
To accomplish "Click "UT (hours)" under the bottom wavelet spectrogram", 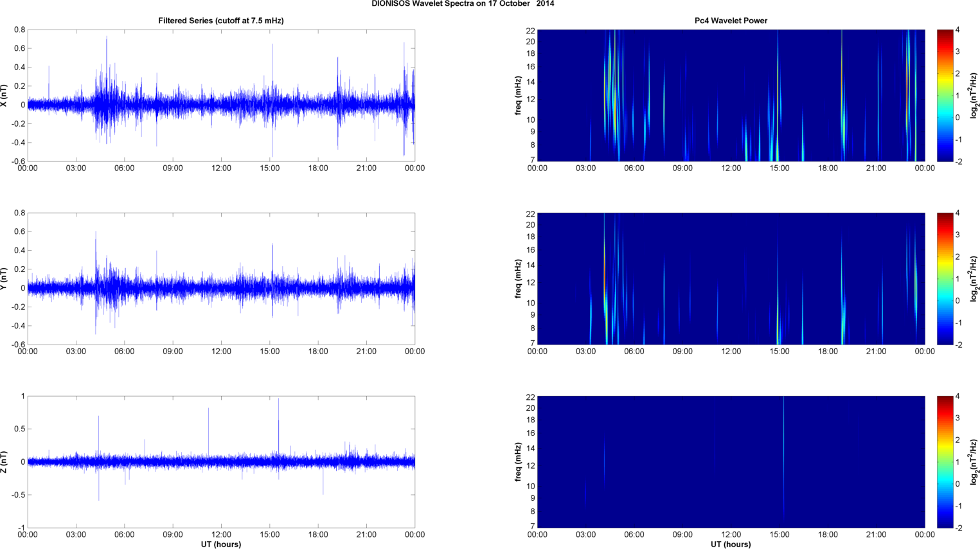I will tap(731, 544).
